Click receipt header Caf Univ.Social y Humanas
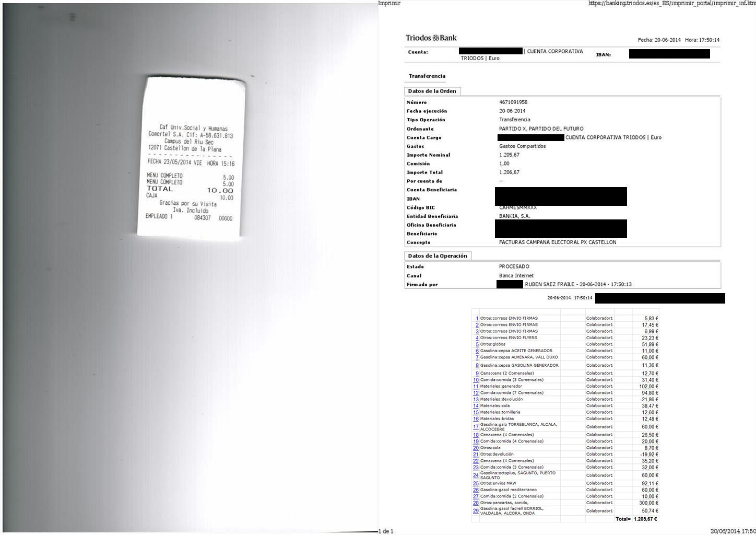 193,128
